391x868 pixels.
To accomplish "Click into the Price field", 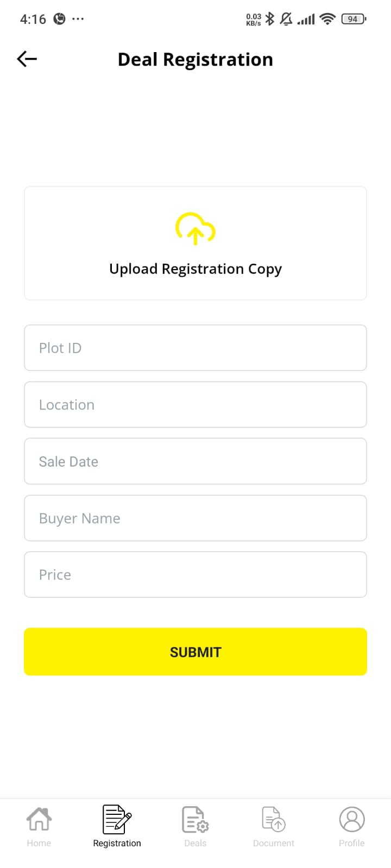I will point(195,575).
